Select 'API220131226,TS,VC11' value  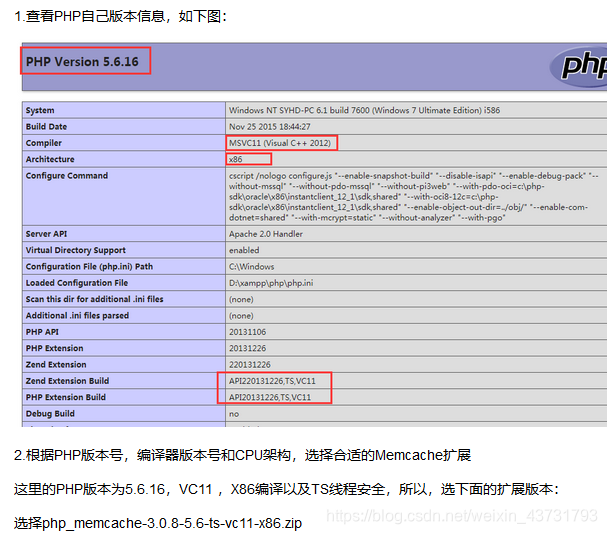tap(272, 381)
